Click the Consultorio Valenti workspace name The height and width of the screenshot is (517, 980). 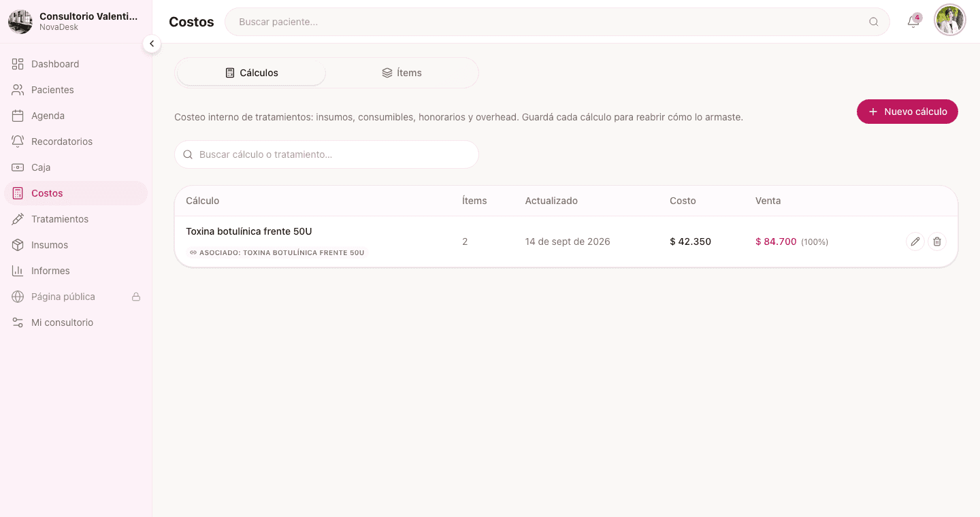tap(88, 16)
